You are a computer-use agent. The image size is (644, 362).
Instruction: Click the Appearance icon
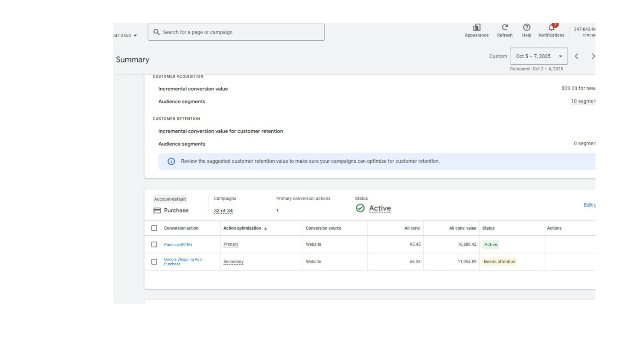pyautogui.click(x=476, y=28)
